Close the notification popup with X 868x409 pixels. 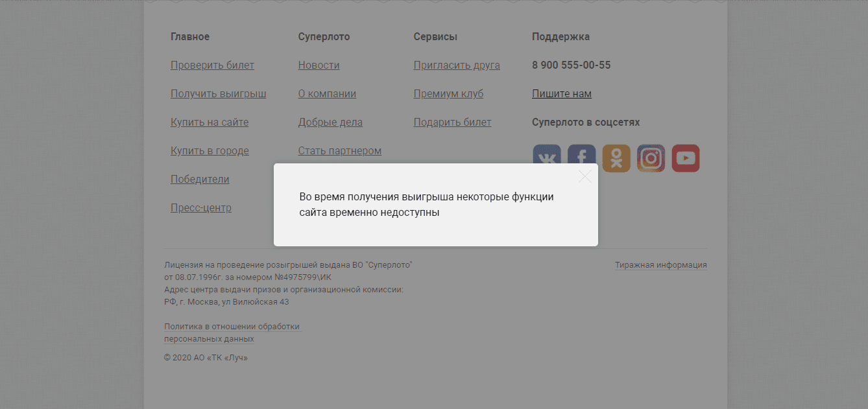click(x=585, y=176)
